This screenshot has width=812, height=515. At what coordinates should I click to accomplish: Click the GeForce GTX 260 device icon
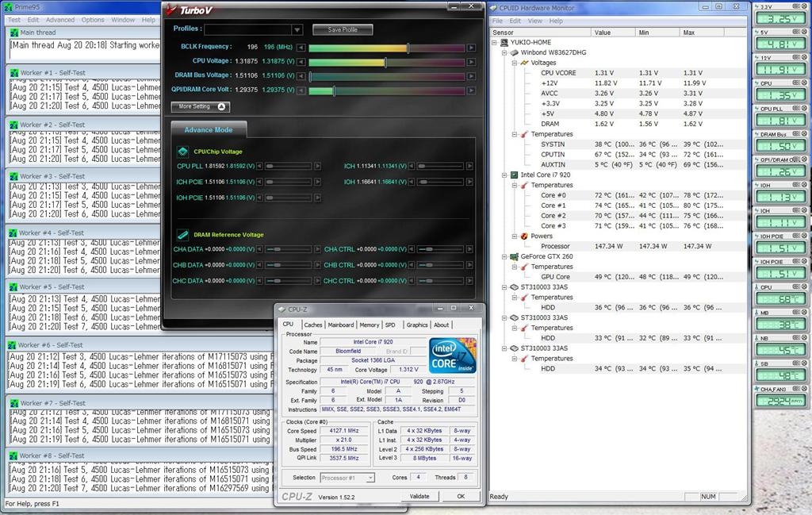(x=513, y=256)
